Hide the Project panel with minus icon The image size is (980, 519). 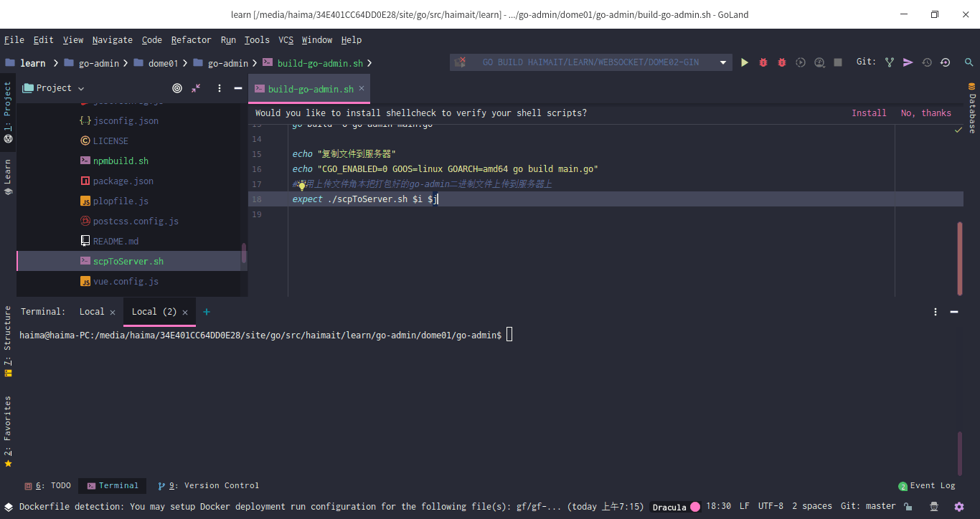(238, 88)
